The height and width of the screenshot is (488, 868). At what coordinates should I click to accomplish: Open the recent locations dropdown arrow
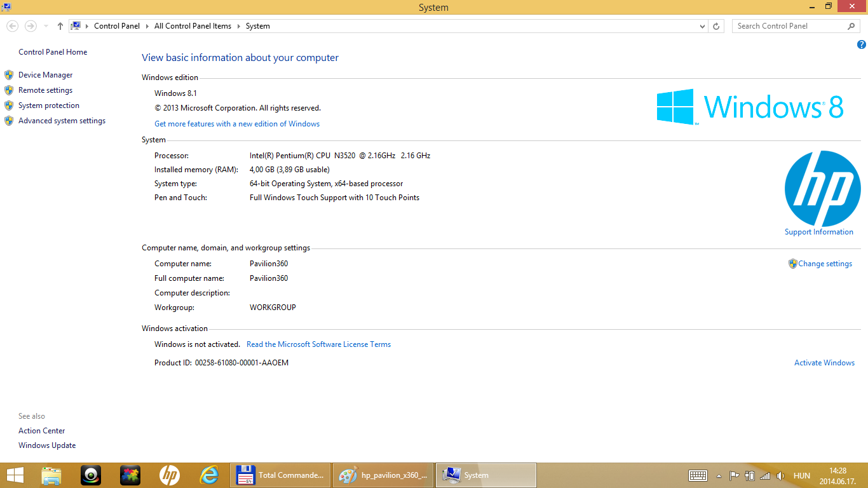coord(46,26)
